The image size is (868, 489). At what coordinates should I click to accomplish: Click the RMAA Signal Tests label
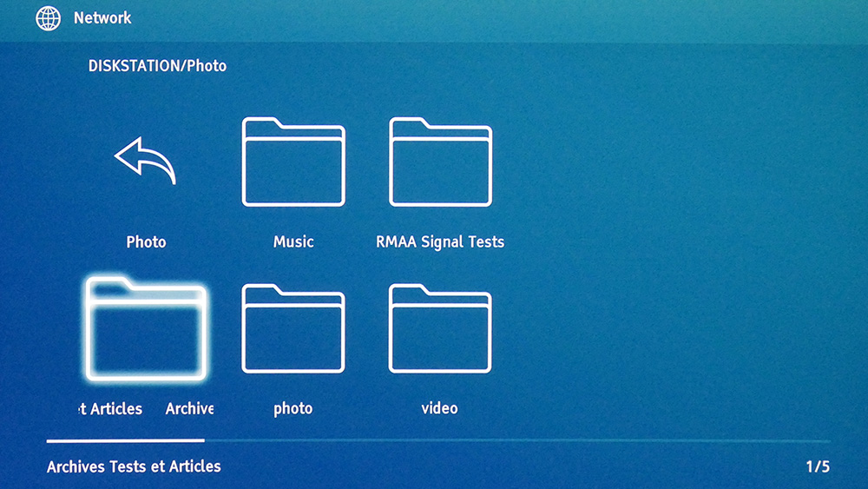(440, 242)
